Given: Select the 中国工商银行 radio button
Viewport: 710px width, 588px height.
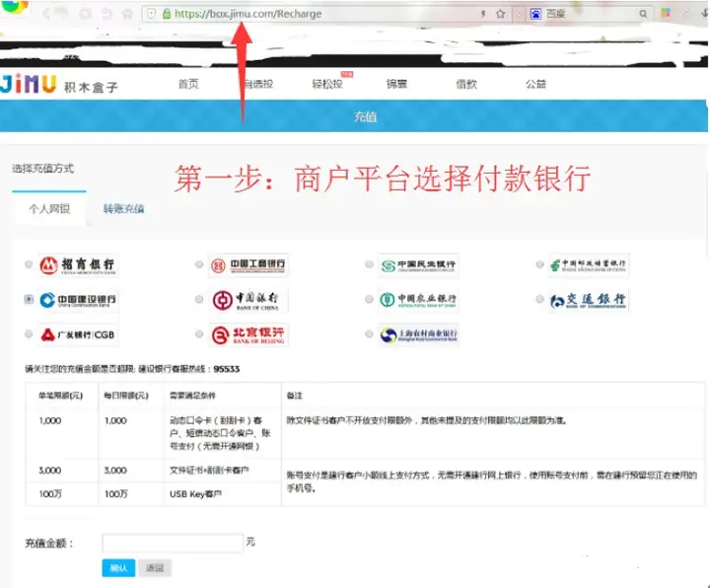Looking at the screenshot, I should click(199, 264).
